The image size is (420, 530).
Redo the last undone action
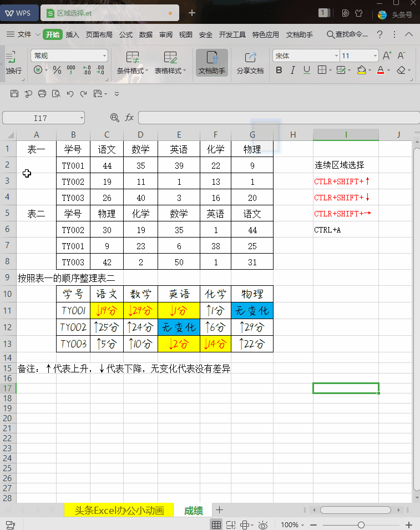pos(83,94)
